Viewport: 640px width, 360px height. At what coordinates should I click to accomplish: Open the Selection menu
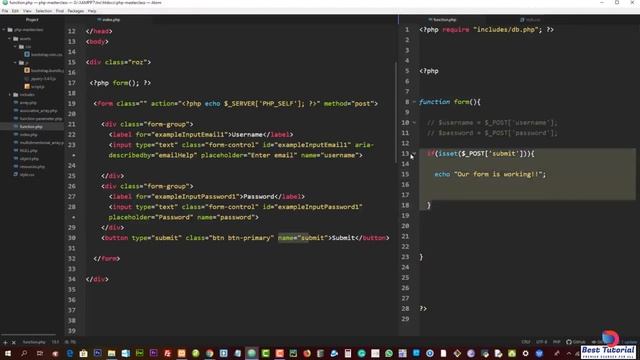coord(43,11)
